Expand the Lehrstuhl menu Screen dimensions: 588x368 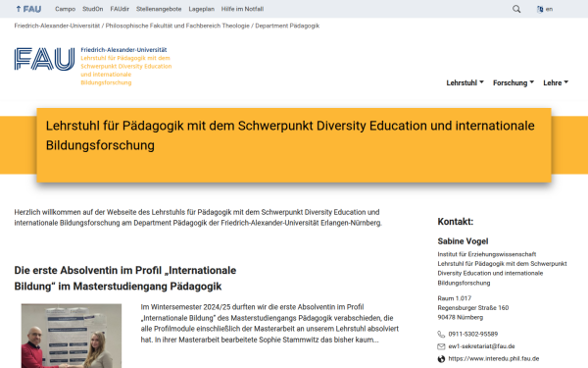[465, 82]
